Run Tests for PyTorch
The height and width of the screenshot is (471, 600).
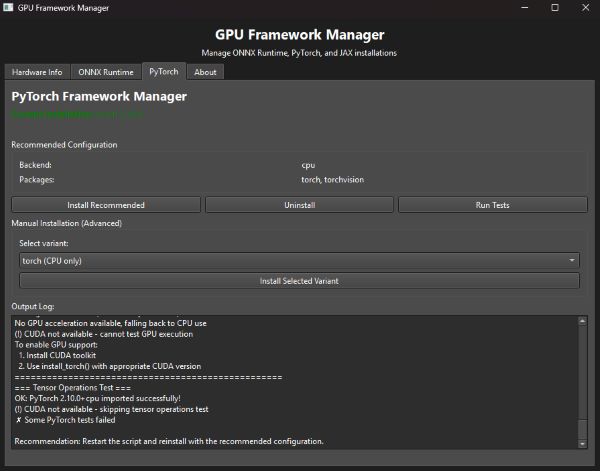(x=493, y=205)
